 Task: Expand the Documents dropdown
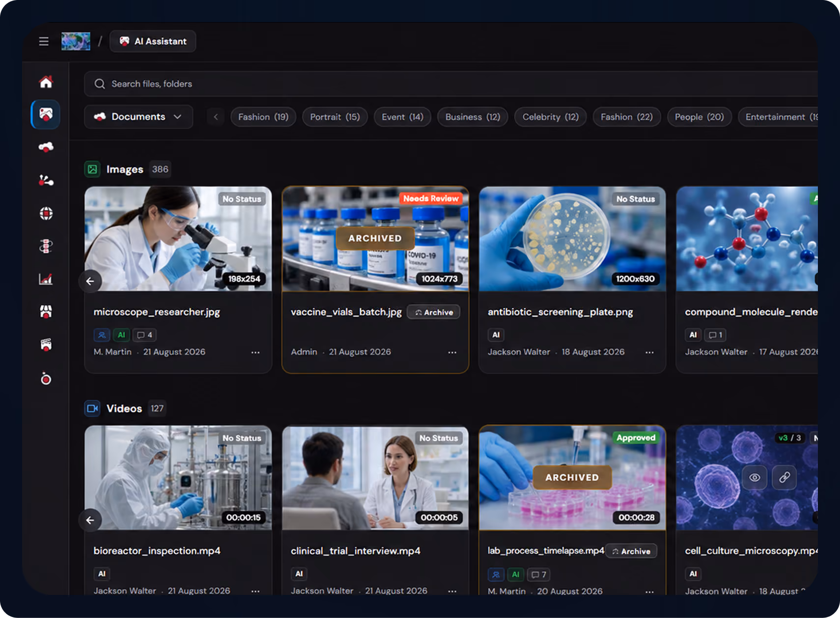[139, 117]
